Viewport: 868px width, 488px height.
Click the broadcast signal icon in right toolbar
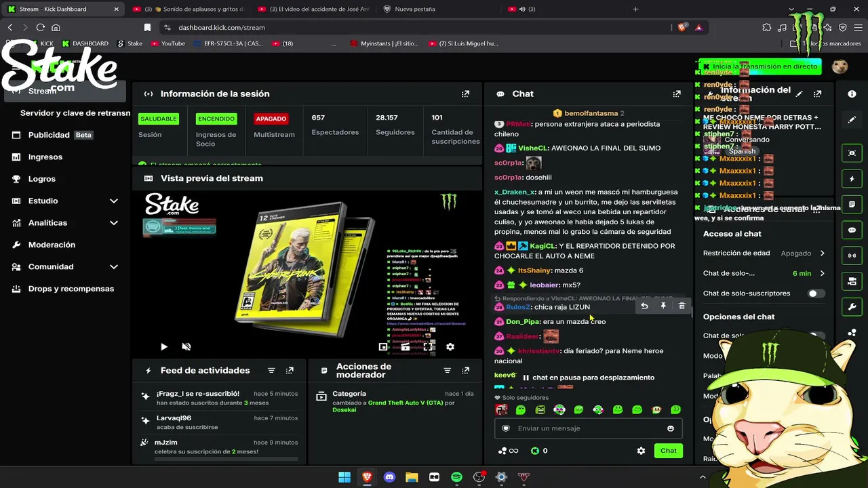pos(852,256)
